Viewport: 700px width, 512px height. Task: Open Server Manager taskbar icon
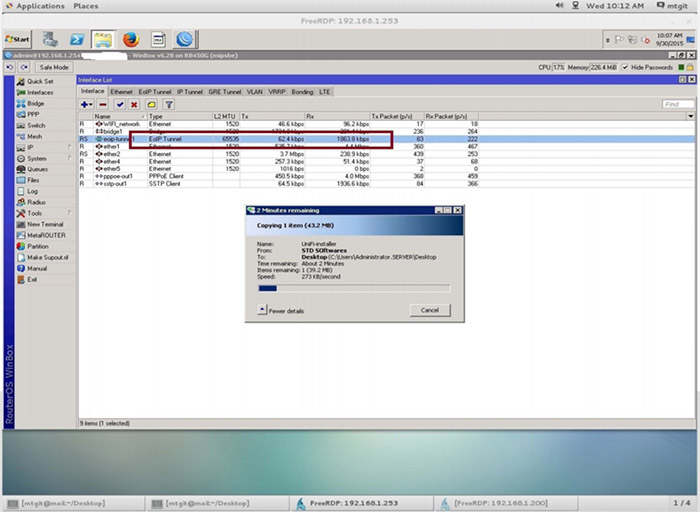[50, 40]
